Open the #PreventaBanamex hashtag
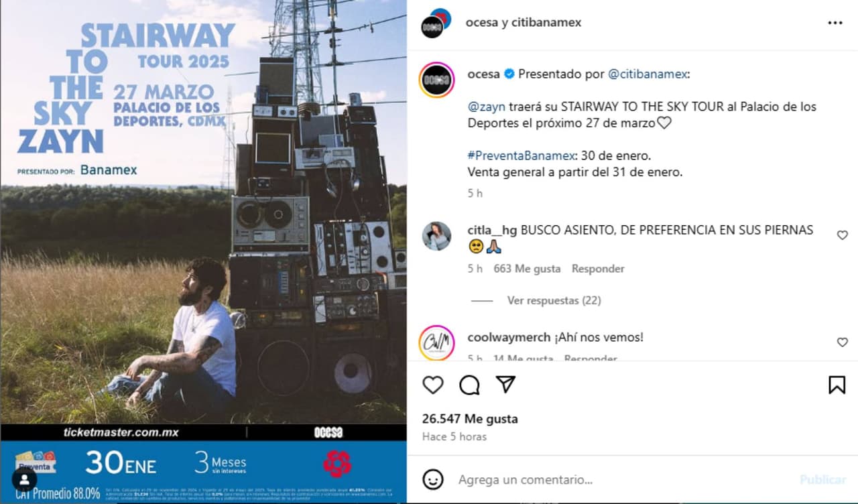 click(520, 155)
